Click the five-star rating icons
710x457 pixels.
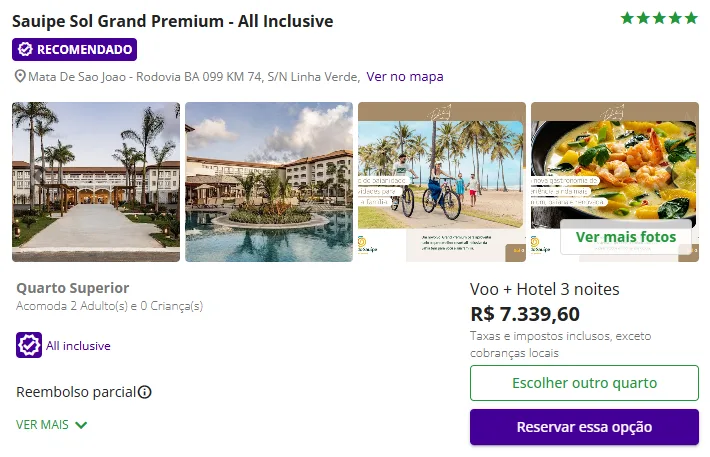tap(659, 18)
